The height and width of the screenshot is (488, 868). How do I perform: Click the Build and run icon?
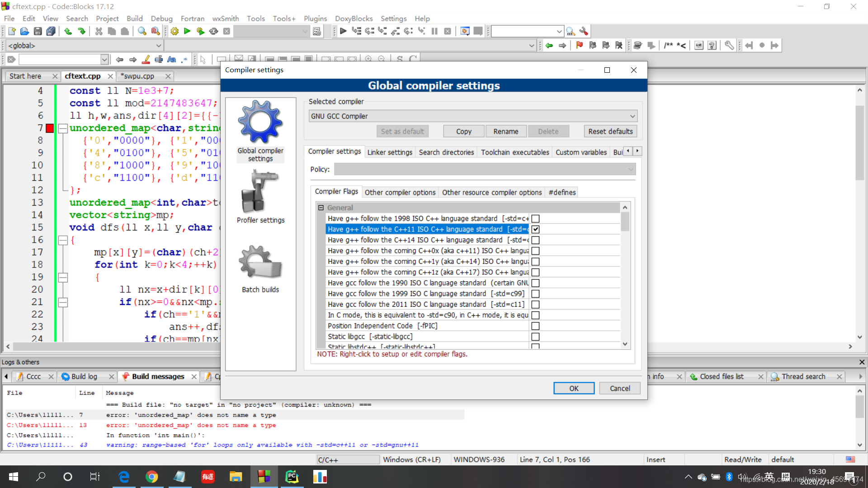200,31
